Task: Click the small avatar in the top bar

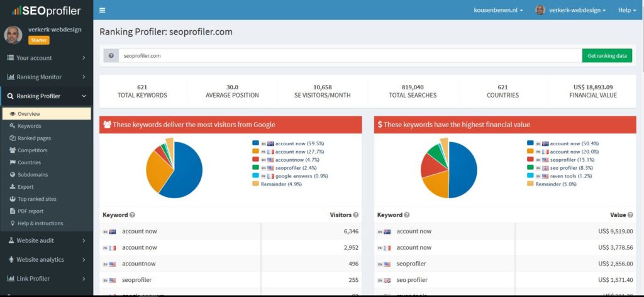Action: pyautogui.click(x=540, y=10)
